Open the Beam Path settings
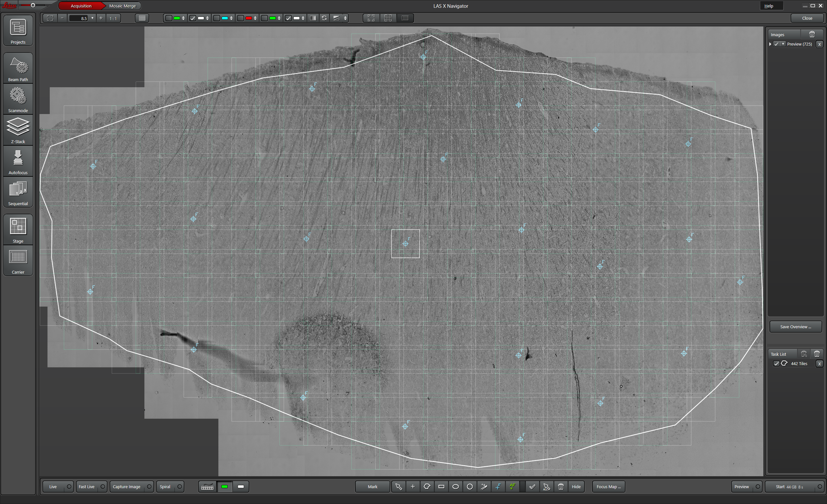The height and width of the screenshot is (504, 827). pos(18,68)
